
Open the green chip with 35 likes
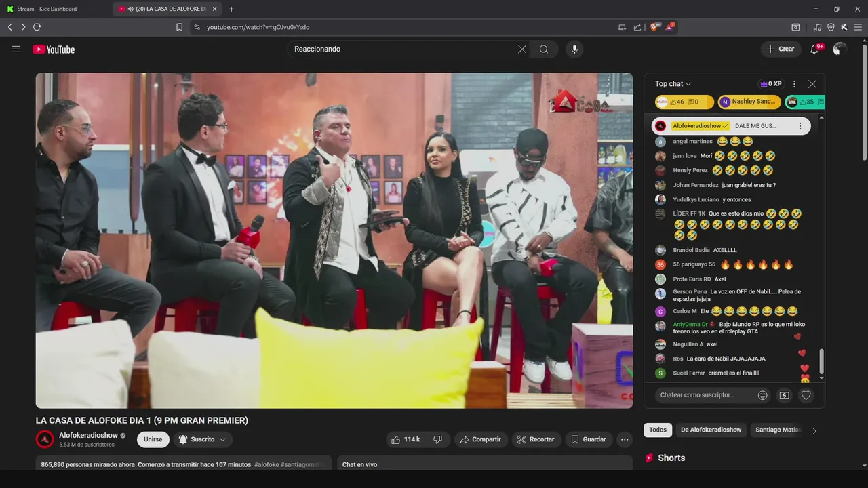(x=805, y=102)
